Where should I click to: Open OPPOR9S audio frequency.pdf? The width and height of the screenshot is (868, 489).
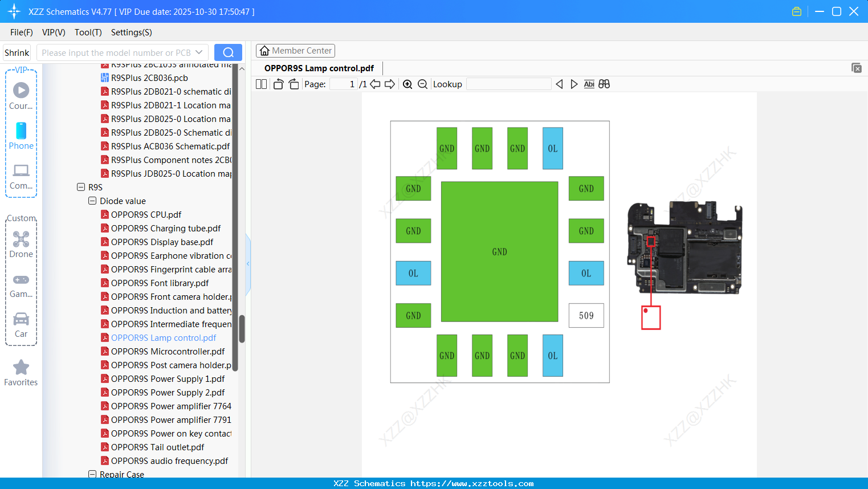(164, 461)
